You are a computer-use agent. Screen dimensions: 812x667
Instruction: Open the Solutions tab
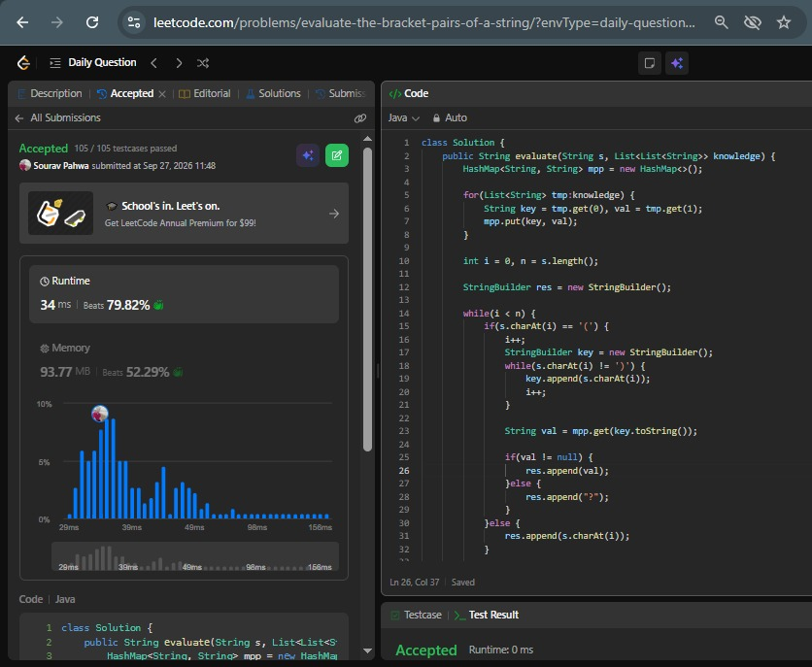tap(273, 93)
